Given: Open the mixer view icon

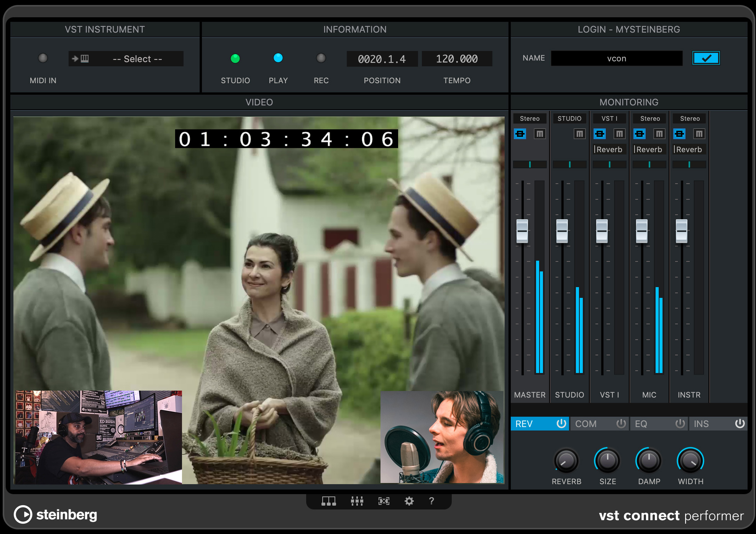Looking at the screenshot, I should tap(357, 501).
